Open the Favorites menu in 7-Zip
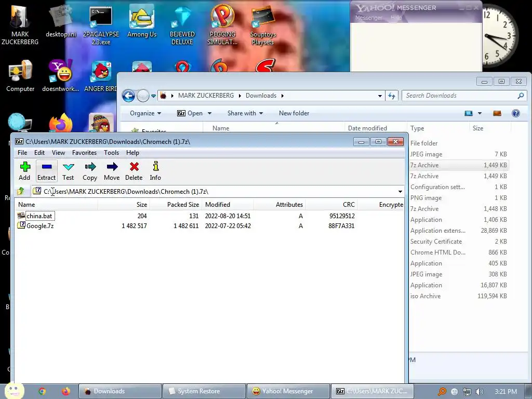The height and width of the screenshot is (399, 532). (x=85, y=153)
